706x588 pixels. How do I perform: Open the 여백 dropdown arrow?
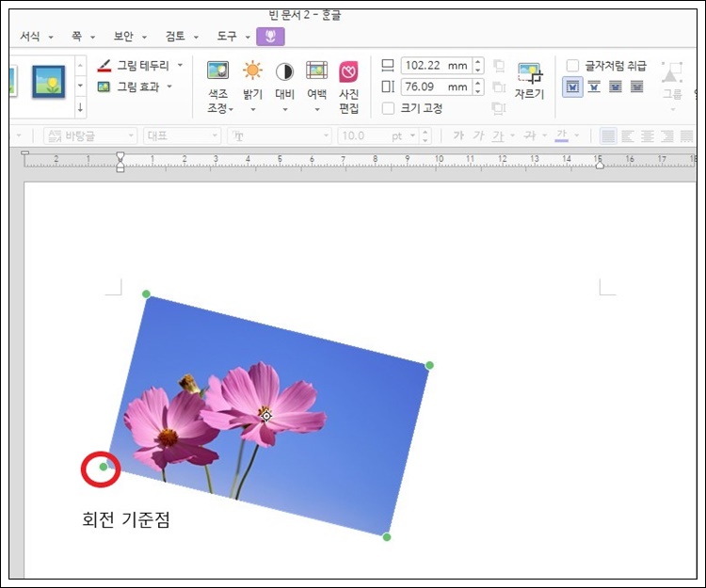tap(317, 109)
